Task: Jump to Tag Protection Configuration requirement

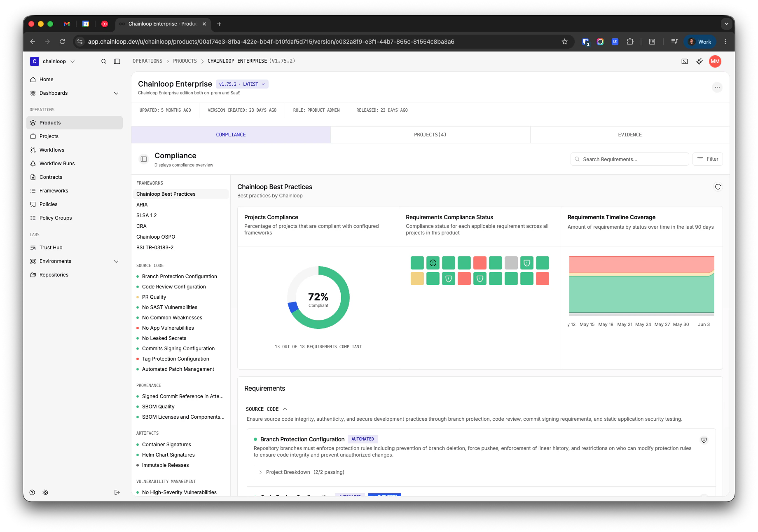Action: [175, 359]
